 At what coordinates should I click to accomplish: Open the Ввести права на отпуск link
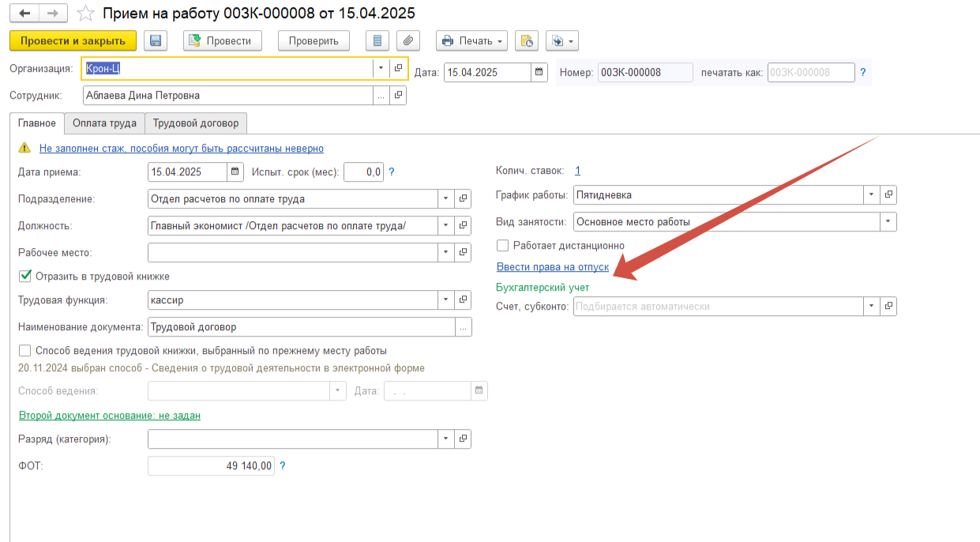pos(552,267)
